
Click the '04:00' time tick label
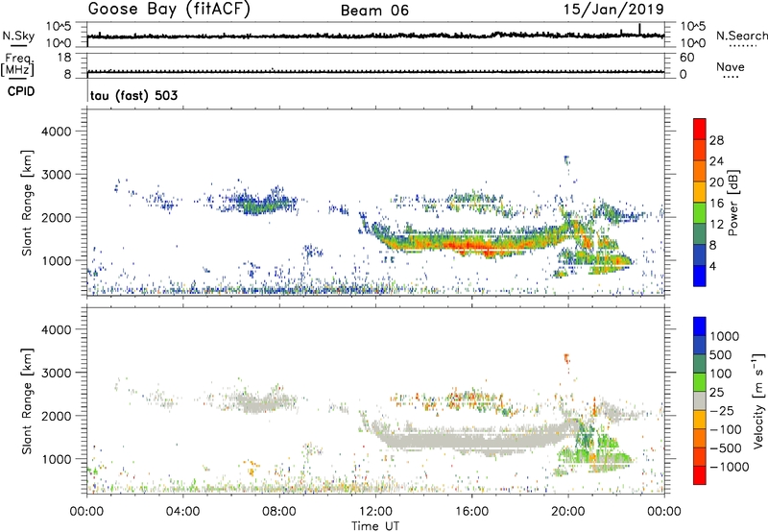tap(182, 512)
